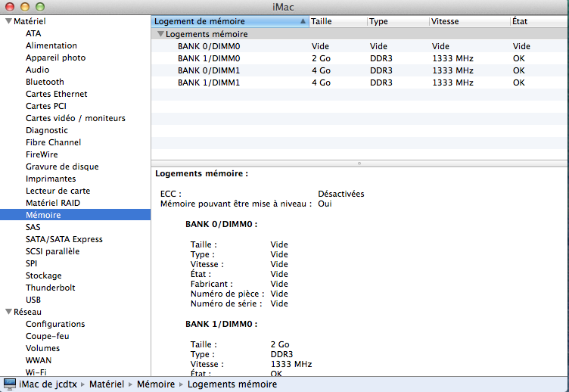This screenshot has width=569, height=392.
Task: Click Logements mémoire in the path bar
Action: click(x=232, y=384)
